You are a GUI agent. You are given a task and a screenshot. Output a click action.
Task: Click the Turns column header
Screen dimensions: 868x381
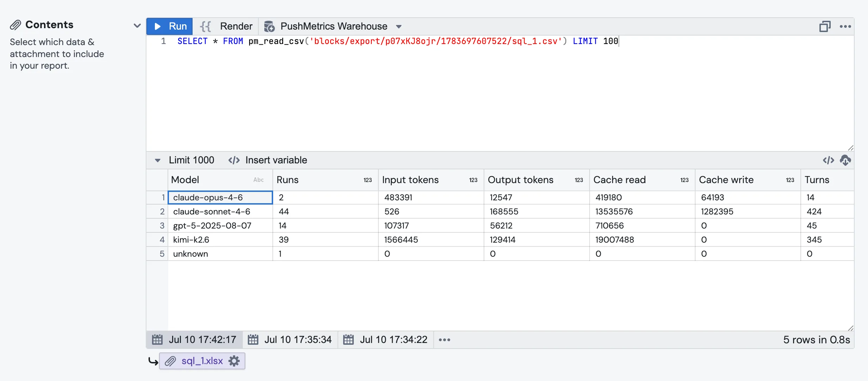827,180
